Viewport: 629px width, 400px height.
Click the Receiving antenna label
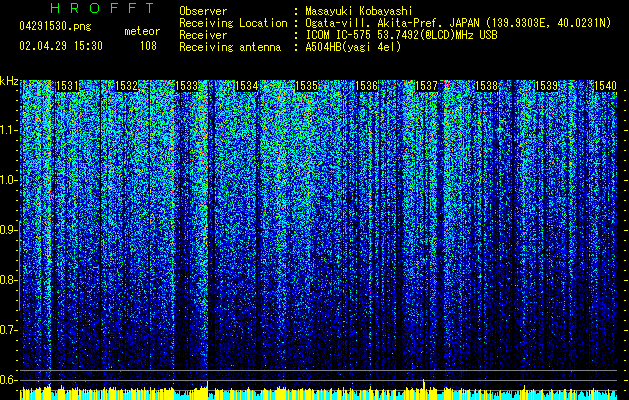click(x=230, y=47)
